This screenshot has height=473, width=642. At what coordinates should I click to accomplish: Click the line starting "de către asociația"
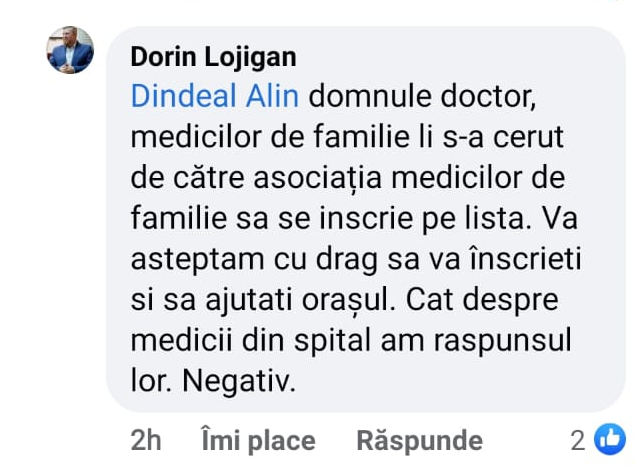(x=347, y=179)
